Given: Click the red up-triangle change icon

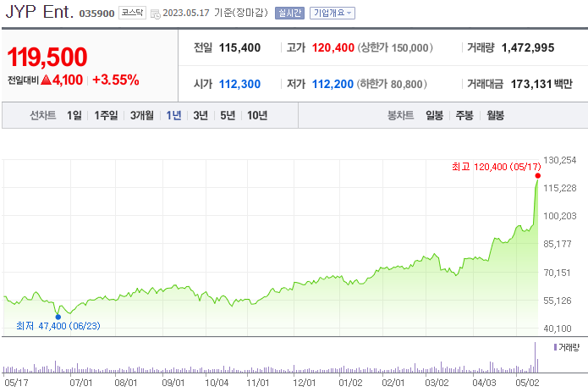Looking at the screenshot, I should click(46, 80).
